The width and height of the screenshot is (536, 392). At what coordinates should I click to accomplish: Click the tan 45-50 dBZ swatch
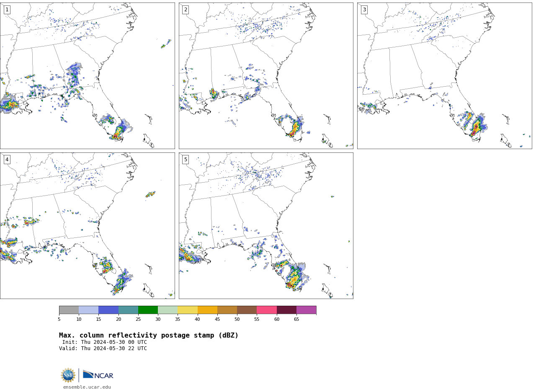click(x=227, y=310)
